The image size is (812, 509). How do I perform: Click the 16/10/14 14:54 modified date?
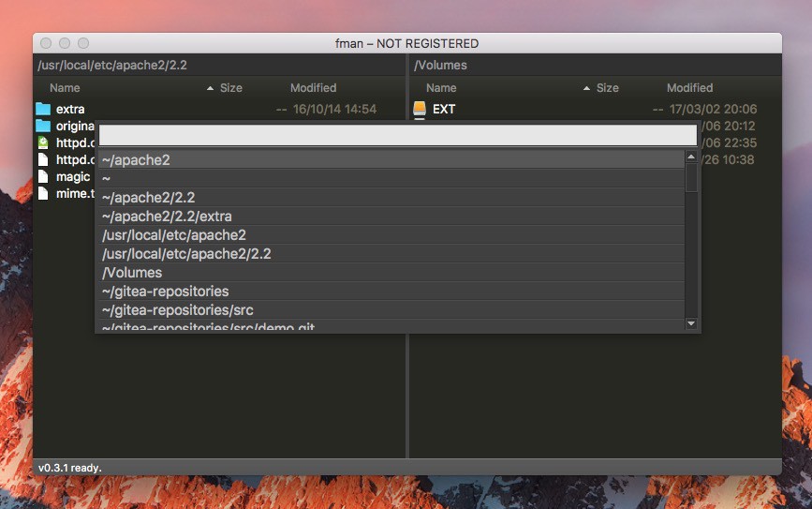334,110
